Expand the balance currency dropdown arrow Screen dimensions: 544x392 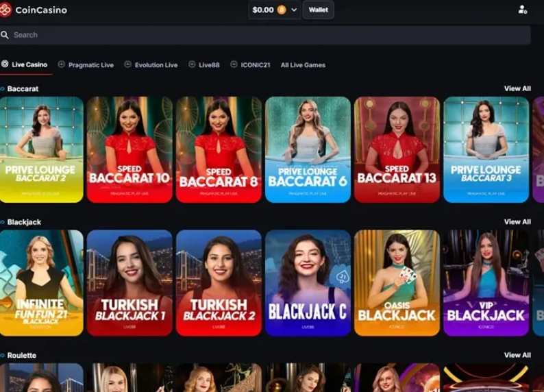pyautogui.click(x=294, y=10)
